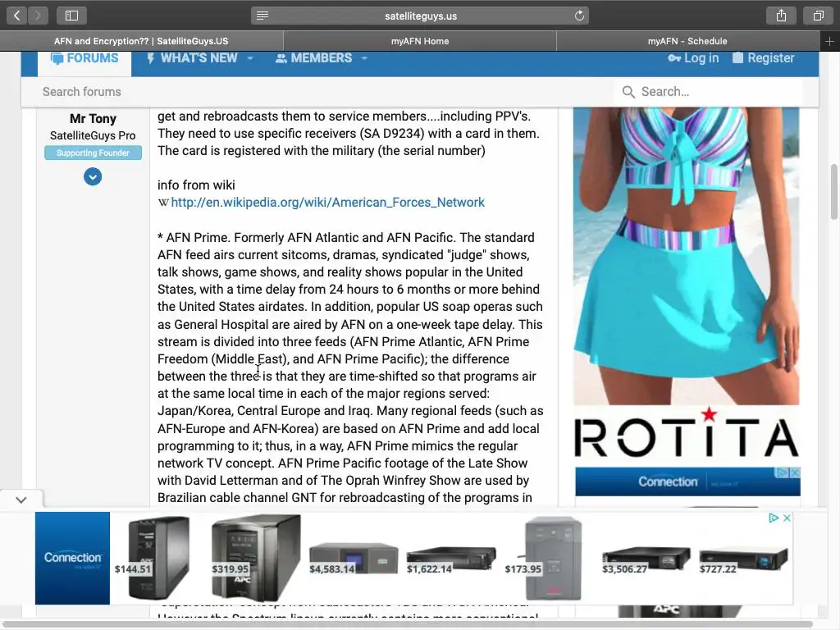Screen dimensions: 840x630
Task: Open AdChoices icon on sidebar ad
Action: click(783, 472)
